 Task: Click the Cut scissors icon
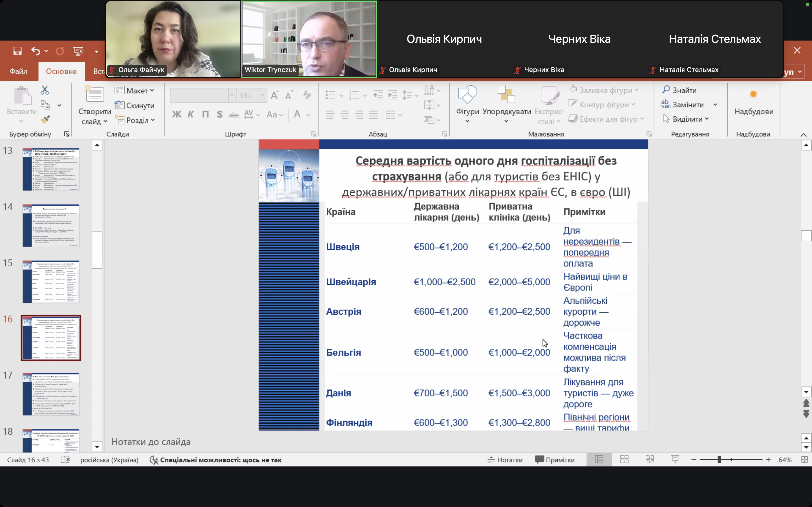[45, 90]
